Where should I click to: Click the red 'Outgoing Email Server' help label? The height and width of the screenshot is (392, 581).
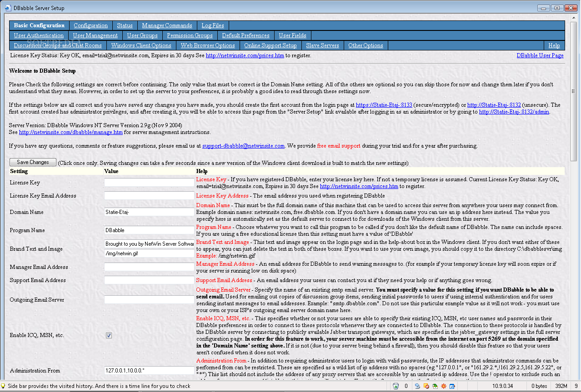click(x=223, y=289)
